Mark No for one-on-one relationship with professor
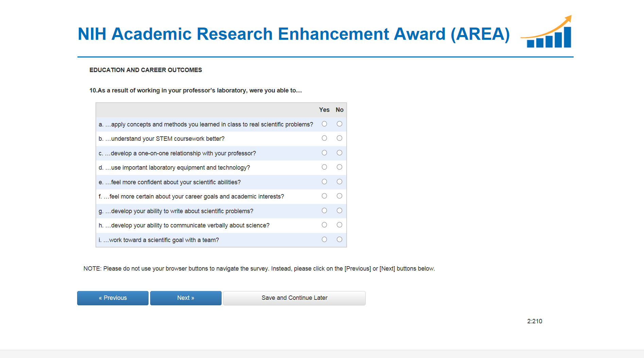Viewport: 644px width, 358px height. (339, 153)
